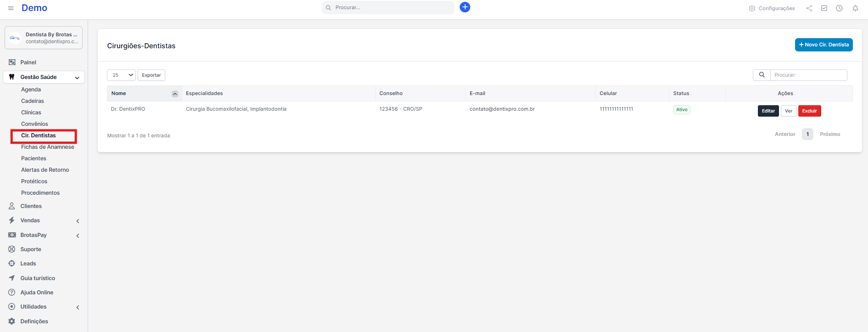The image size is (868, 332).
Task: Click the hamburger menu icon
Action: pyautogui.click(x=11, y=8)
